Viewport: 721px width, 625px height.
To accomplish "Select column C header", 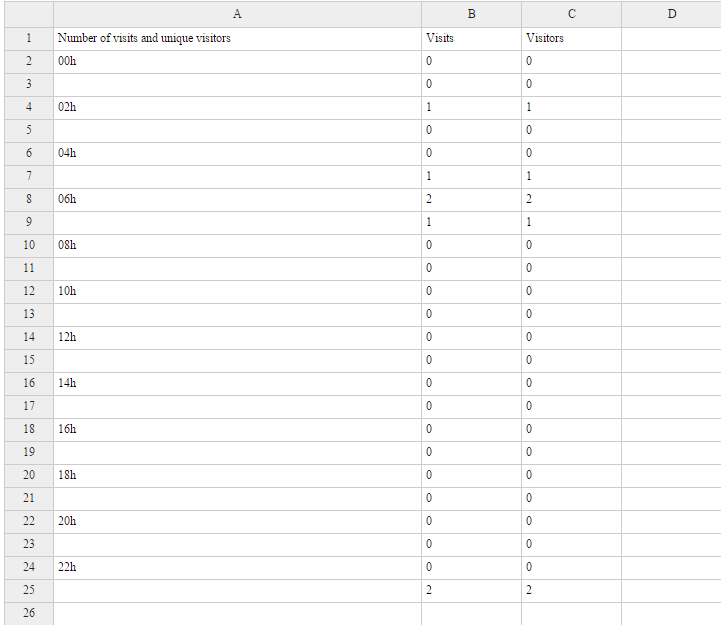I will (572, 14).
